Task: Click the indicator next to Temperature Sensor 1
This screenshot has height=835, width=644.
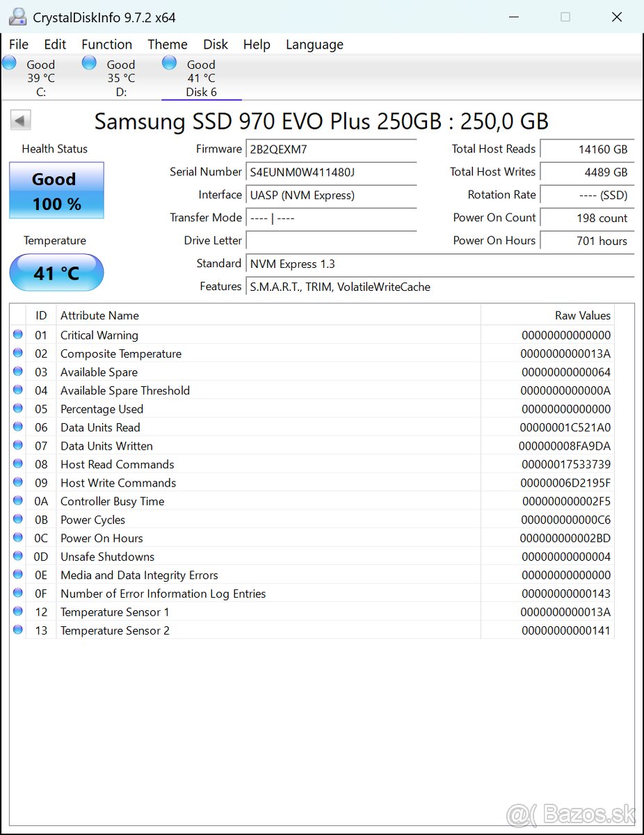Action: pyautogui.click(x=17, y=611)
